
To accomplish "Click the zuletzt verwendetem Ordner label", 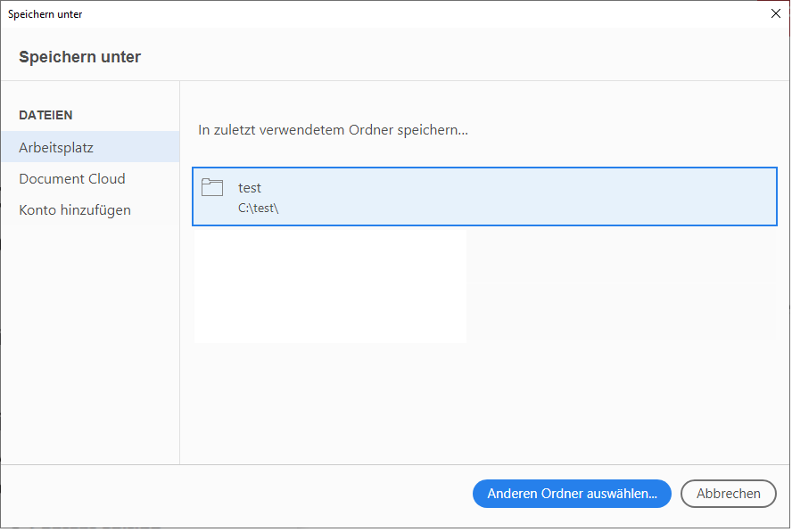I will [333, 130].
